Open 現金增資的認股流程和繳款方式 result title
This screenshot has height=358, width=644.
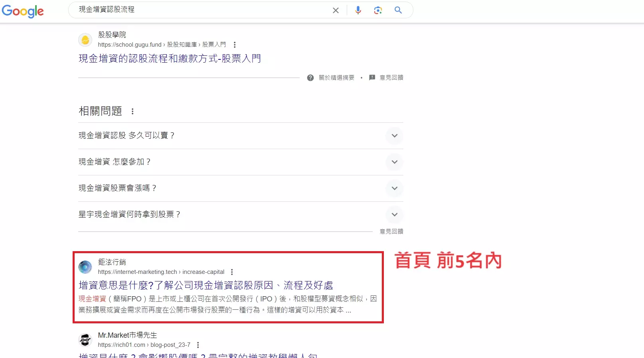[x=170, y=59]
